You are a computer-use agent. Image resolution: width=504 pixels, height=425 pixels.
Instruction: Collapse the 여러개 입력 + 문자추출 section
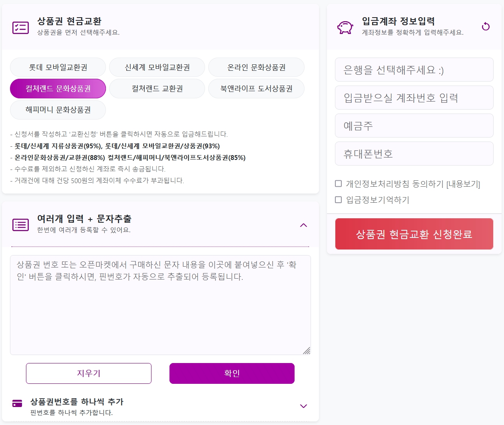pos(303,225)
